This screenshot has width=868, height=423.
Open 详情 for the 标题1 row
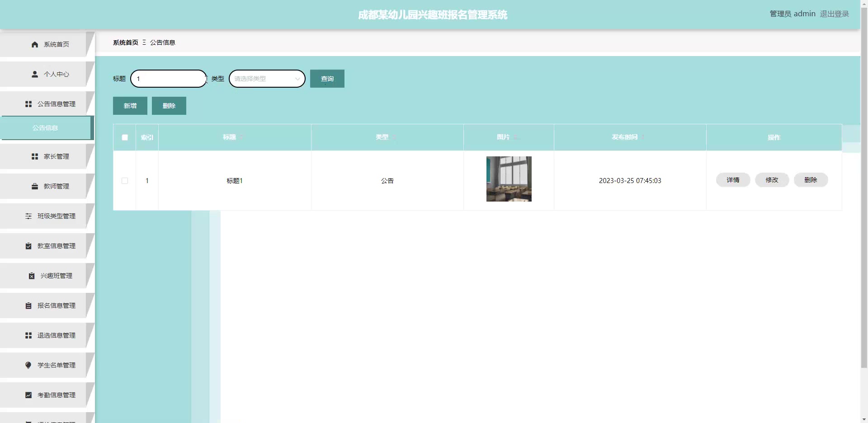click(733, 180)
